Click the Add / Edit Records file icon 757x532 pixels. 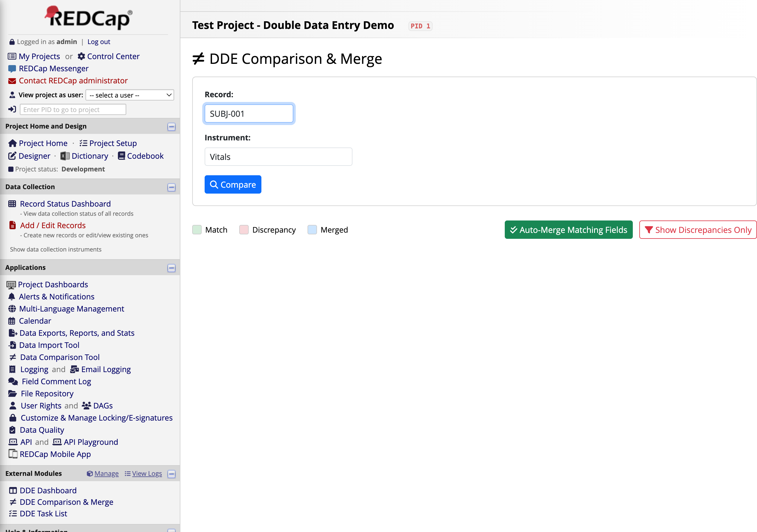click(x=12, y=225)
